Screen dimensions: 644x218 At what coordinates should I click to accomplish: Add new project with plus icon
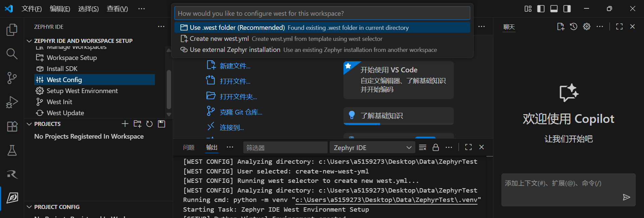[x=125, y=124]
